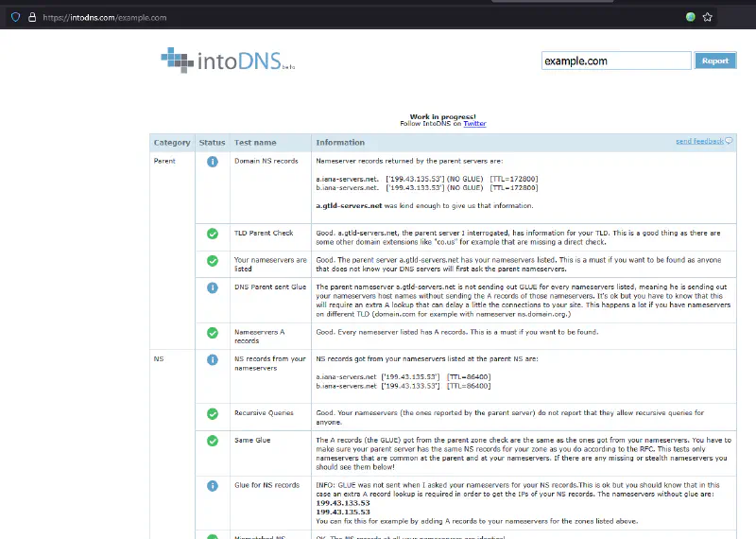
Task: Click the Category column header
Action: point(172,143)
